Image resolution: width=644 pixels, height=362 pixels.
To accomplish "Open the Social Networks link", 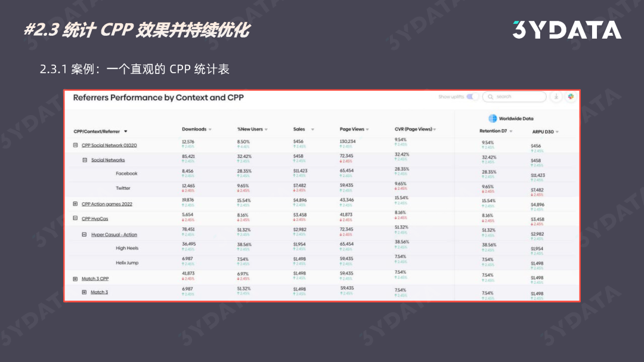I will click(108, 160).
